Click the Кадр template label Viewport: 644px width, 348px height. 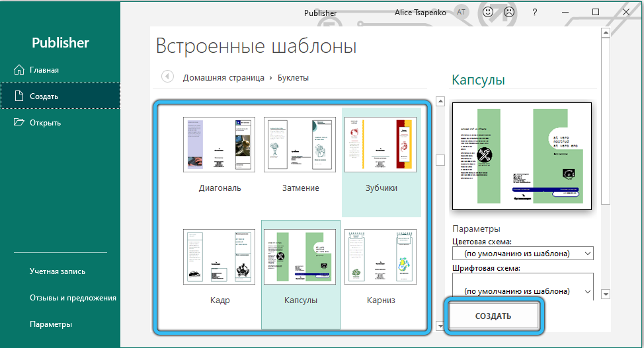(220, 300)
